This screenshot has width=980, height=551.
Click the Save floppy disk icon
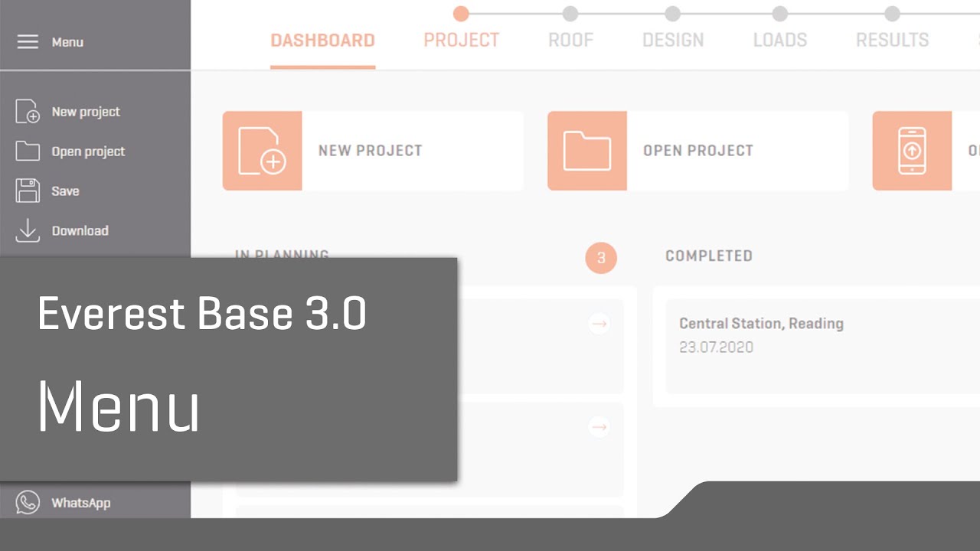[28, 191]
